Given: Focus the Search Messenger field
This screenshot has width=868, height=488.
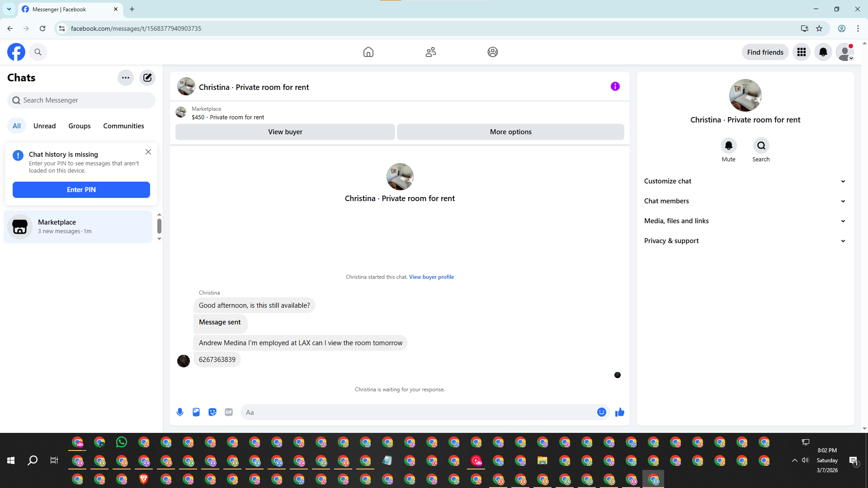Looking at the screenshot, I should point(81,100).
